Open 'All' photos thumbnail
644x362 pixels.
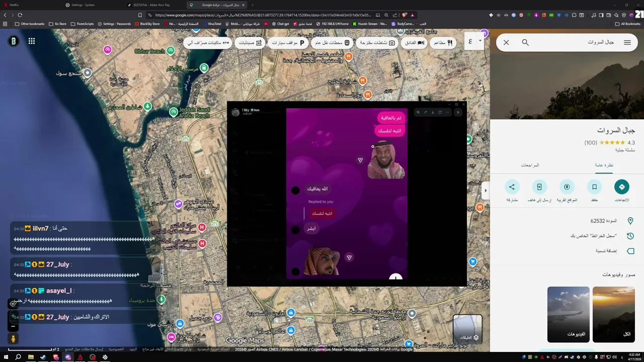(x=614, y=314)
